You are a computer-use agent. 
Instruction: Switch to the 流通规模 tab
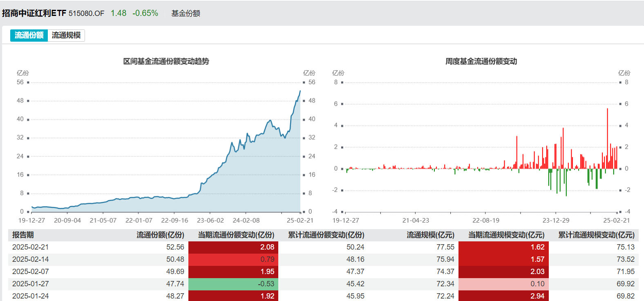tap(66, 35)
